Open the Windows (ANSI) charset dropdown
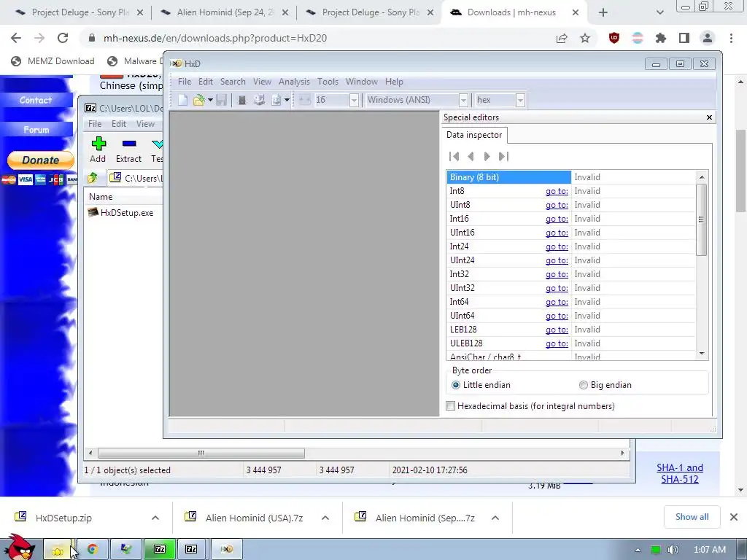The height and width of the screenshot is (560, 747). pos(463,100)
